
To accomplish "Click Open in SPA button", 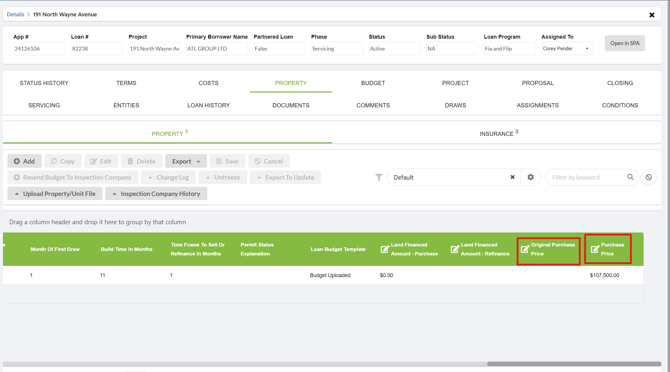I will pyautogui.click(x=625, y=43).
